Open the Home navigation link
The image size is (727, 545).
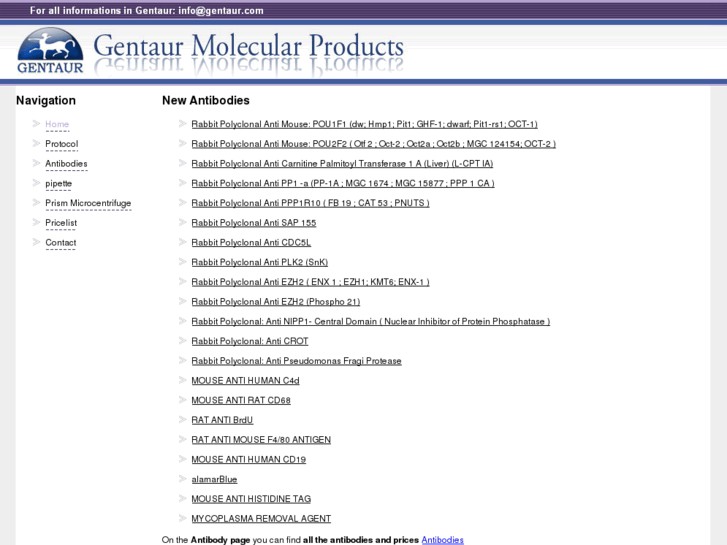click(x=57, y=124)
